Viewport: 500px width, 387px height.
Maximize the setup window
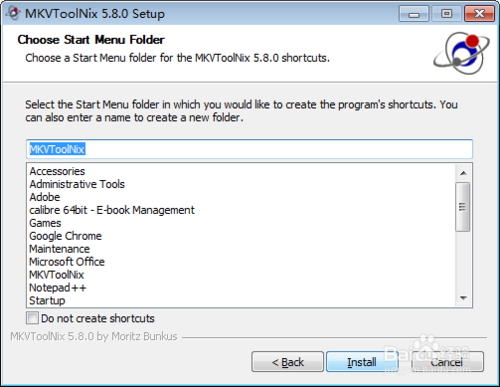[446, 14]
